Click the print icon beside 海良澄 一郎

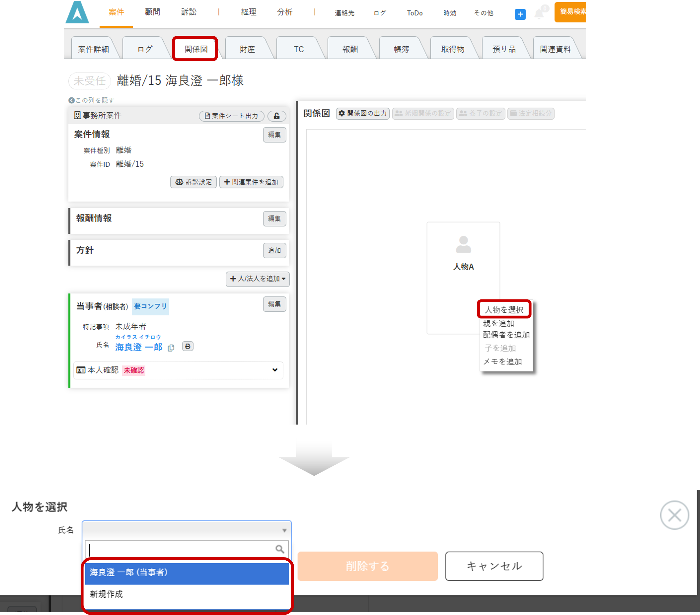pyautogui.click(x=188, y=346)
